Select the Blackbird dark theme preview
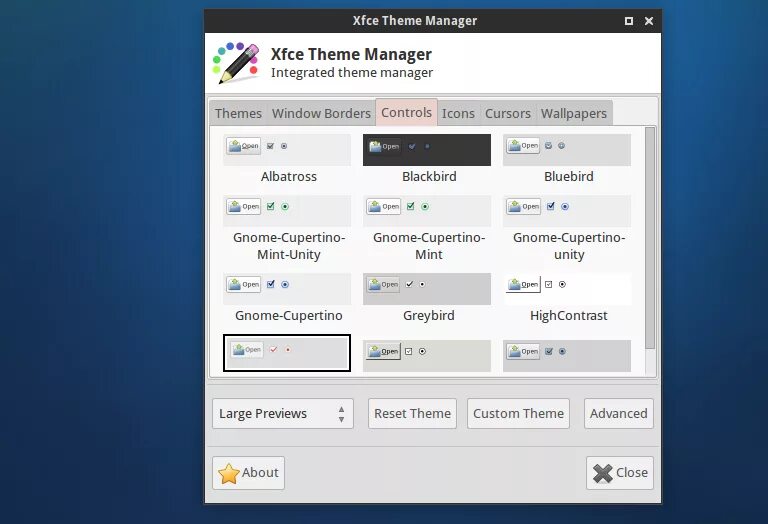The image size is (768, 524). coord(427,150)
